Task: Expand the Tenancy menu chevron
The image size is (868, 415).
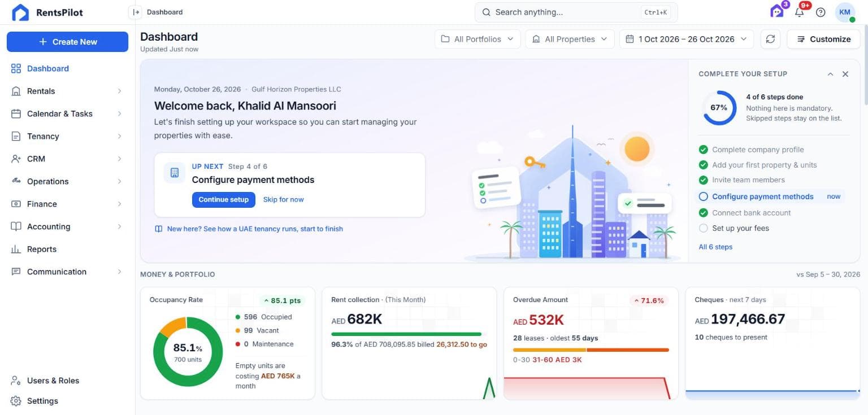Action: [x=119, y=136]
